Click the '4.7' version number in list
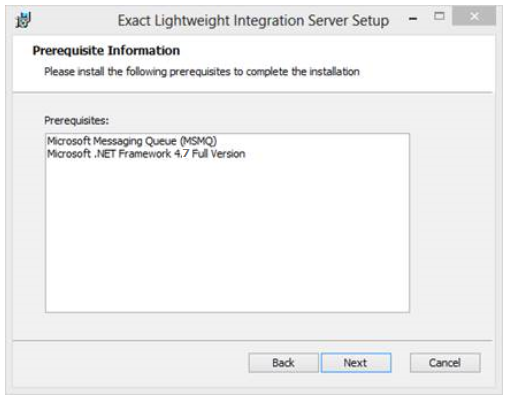Viewport: 508px width, 399px height. coord(182,154)
